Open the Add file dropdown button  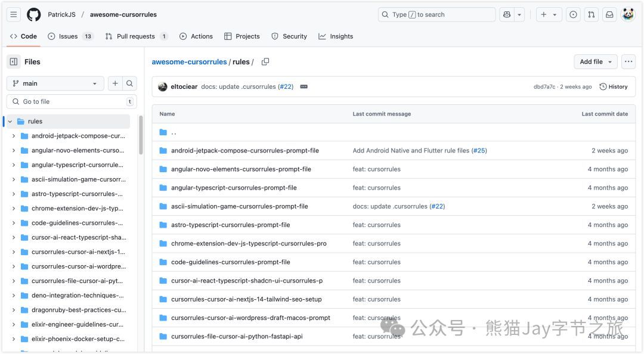coord(596,61)
